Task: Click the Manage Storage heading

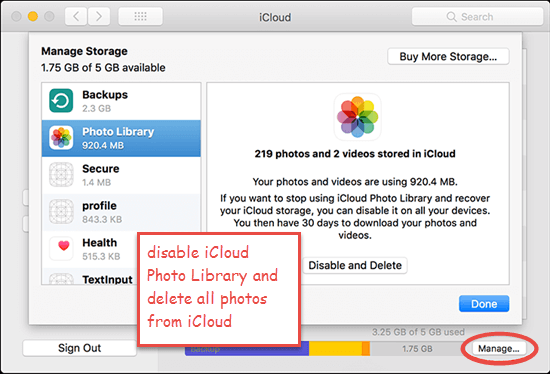Action: point(84,51)
